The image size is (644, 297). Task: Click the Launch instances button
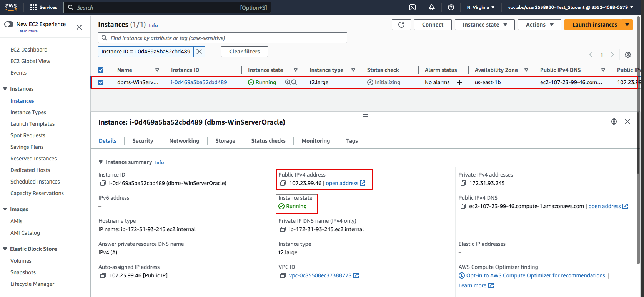592,25
